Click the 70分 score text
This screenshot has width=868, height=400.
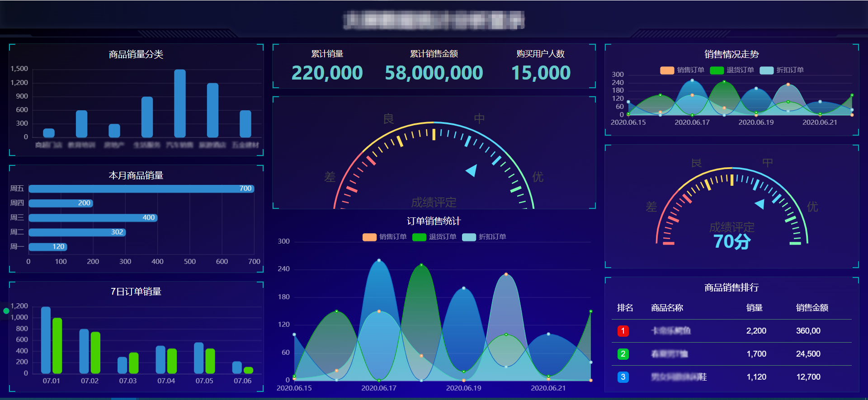click(x=732, y=242)
